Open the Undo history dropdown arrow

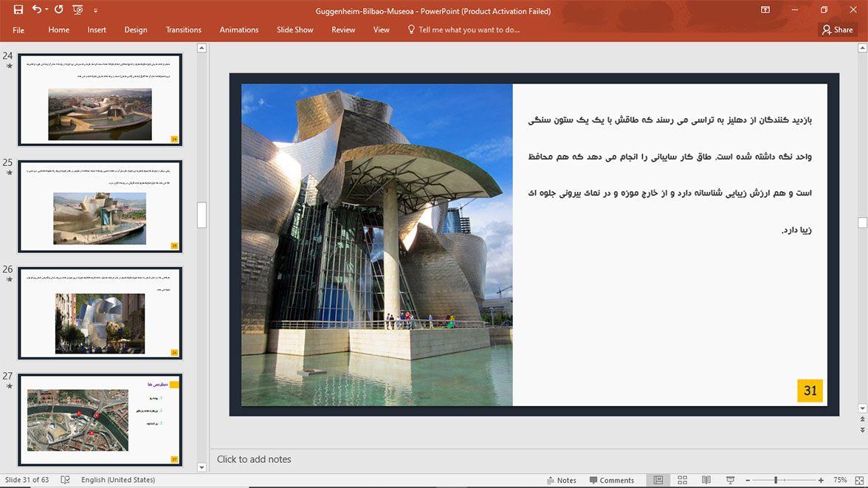pos(46,10)
